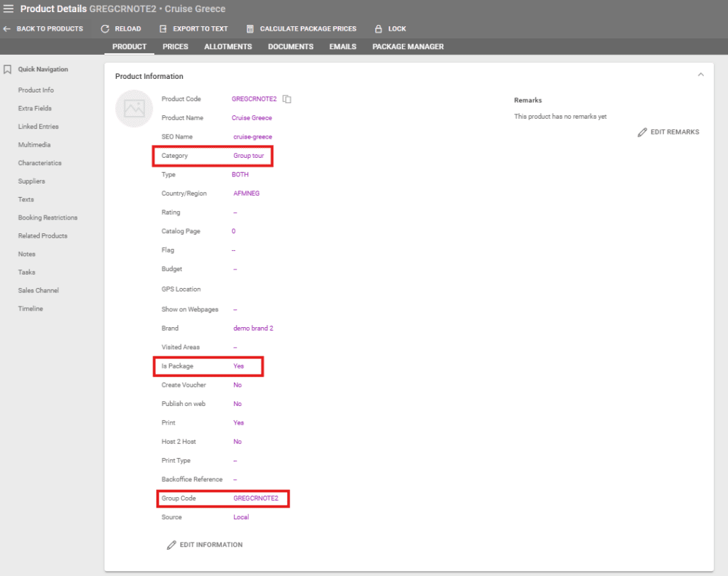Click the Export to Text icon
The height and width of the screenshot is (576, 728).
[163, 29]
